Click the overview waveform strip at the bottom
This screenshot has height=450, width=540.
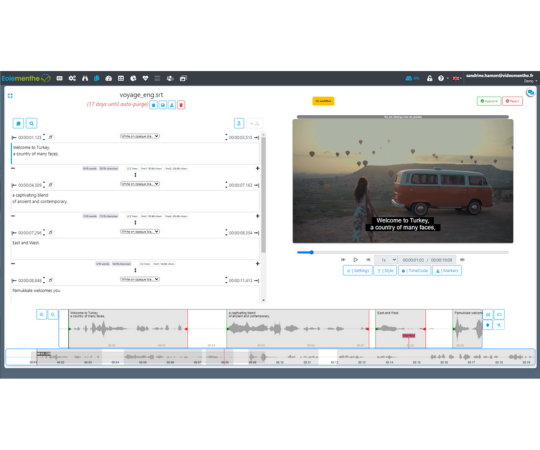click(270, 357)
